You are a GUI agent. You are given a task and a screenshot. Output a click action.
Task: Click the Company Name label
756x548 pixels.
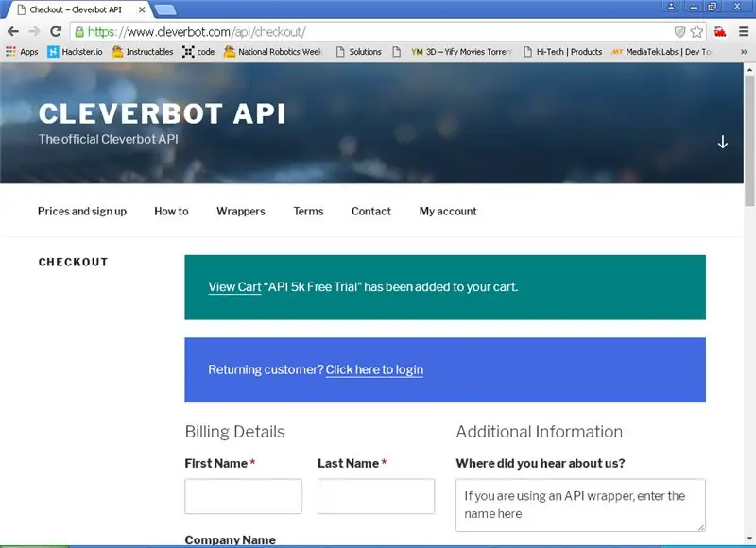pyautogui.click(x=230, y=539)
